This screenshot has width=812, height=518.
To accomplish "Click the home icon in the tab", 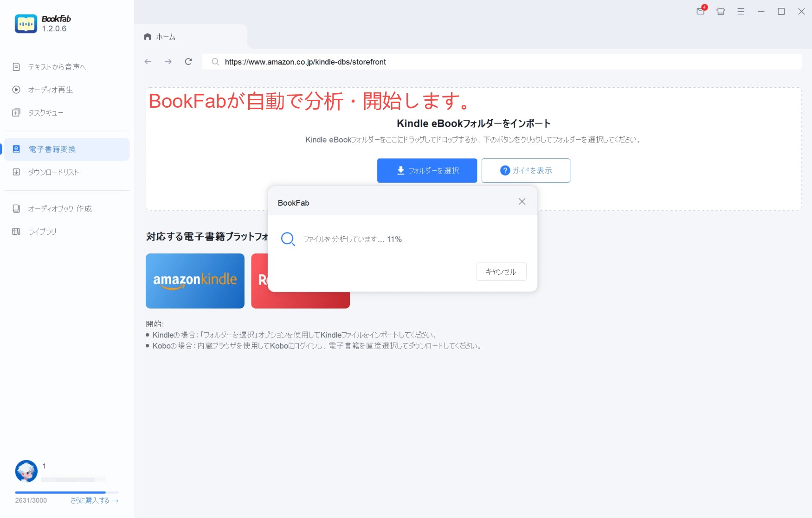I will tap(148, 37).
